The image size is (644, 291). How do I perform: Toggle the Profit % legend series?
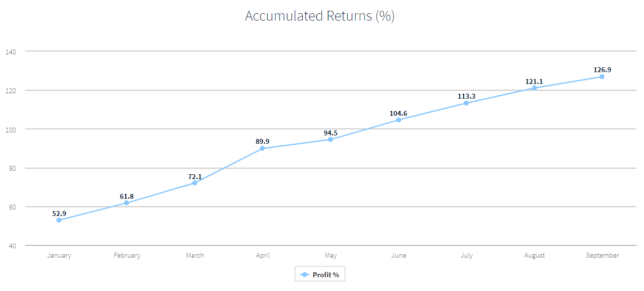tap(320, 274)
